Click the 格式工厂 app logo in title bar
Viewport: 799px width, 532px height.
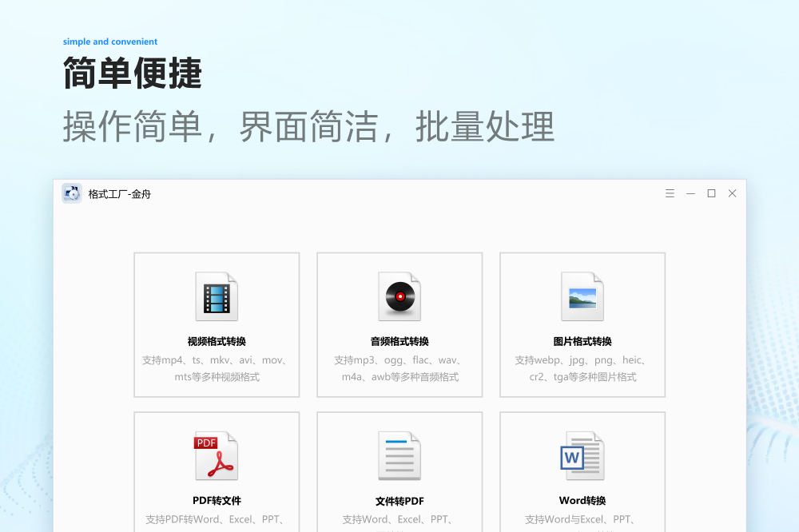[72, 193]
